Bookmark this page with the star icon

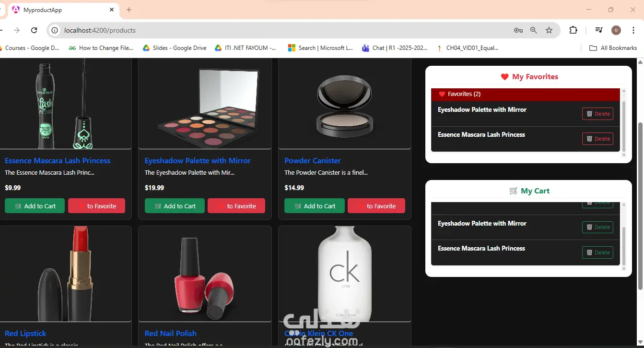pyautogui.click(x=549, y=30)
